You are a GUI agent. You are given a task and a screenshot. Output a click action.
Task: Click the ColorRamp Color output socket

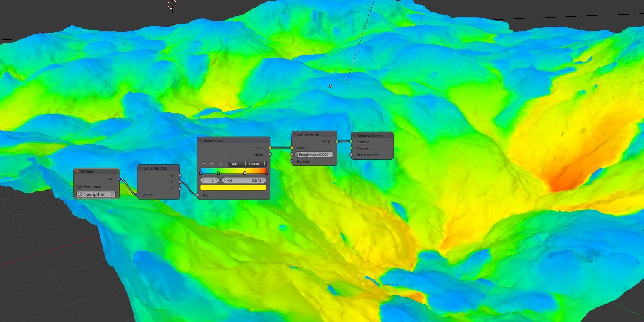270,148
